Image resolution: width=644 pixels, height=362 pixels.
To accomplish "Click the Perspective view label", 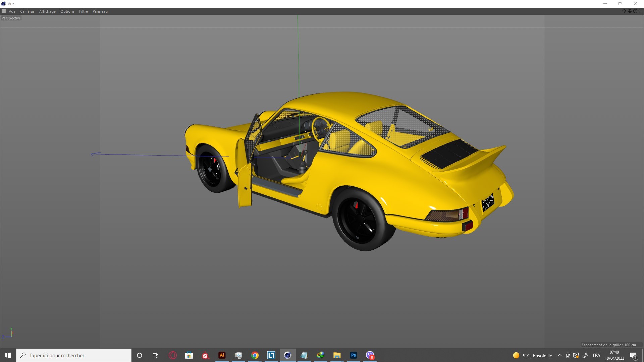I will click(x=11, y=18).
